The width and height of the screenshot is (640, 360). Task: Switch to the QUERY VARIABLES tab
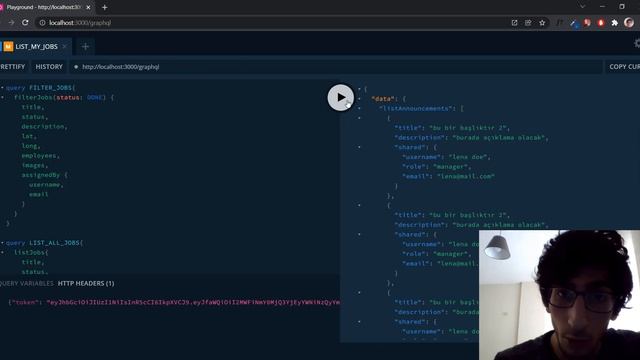tap(27, 283)
